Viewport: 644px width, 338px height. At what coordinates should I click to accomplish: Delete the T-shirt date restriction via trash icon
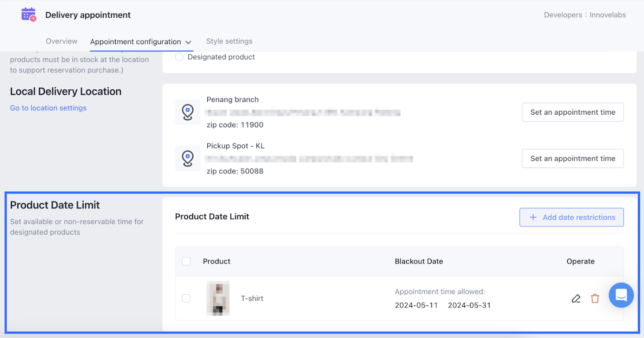click(595, 299)
